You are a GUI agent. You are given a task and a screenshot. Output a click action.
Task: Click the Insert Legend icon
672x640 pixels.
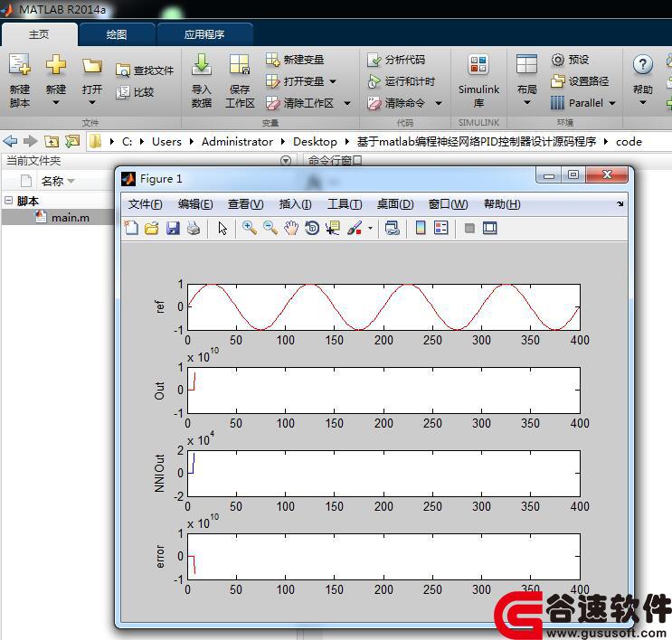[441, 228]
